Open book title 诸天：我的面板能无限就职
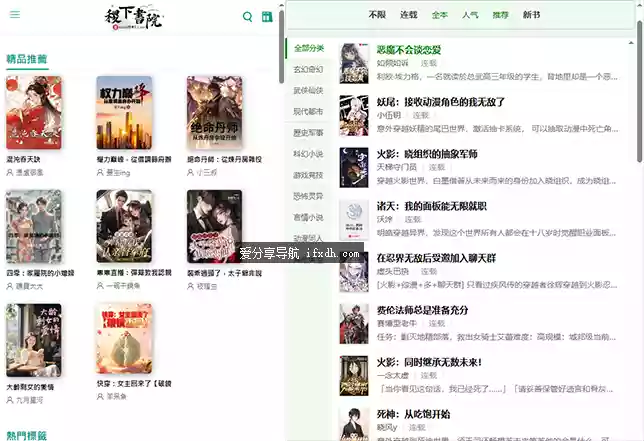The width and height of the screenshot is (644, 441). point(432,206)
